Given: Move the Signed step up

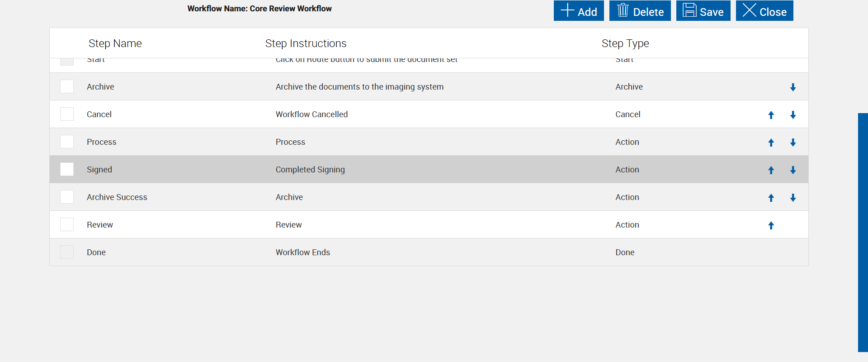Looking at the screenshot, I should (x=771, y=170).
